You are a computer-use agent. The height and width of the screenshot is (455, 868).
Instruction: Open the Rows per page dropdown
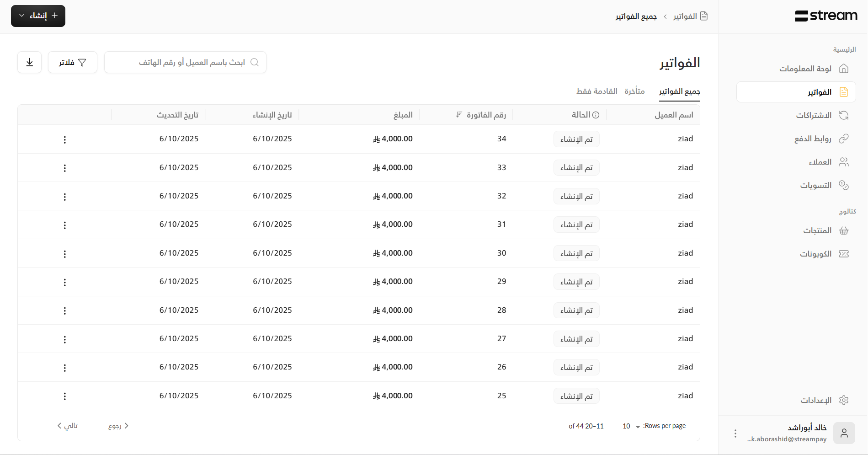631,426
